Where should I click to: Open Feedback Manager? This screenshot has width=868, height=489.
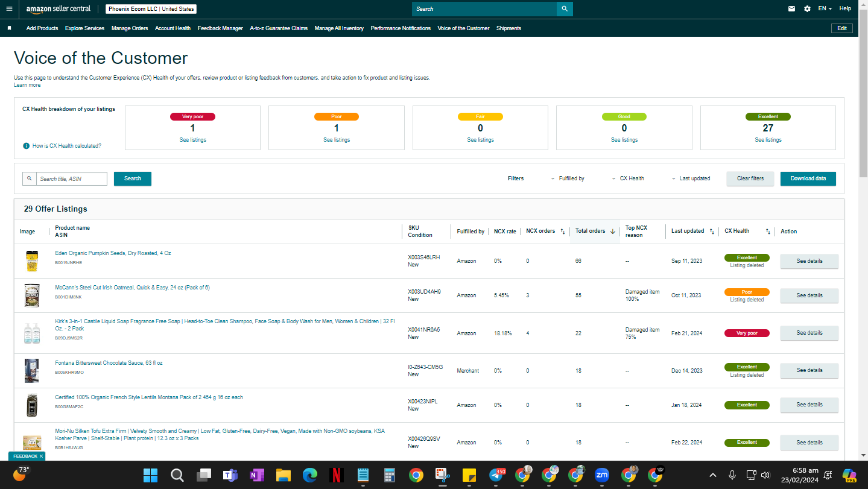(220, 28)
